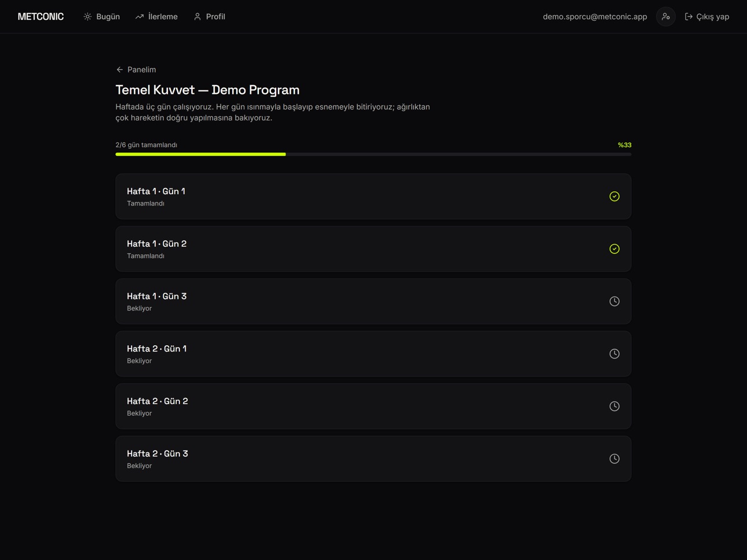
Task: Click the back arrow next to Panelim
Action: (120, 69)
